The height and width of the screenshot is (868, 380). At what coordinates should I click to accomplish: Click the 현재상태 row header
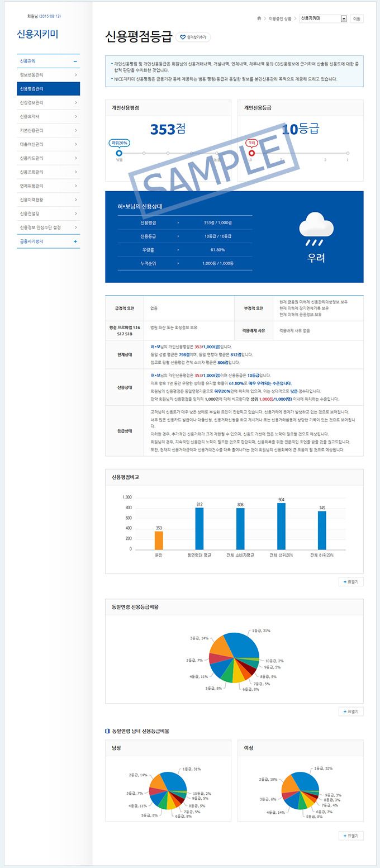[x=125, y=354]
